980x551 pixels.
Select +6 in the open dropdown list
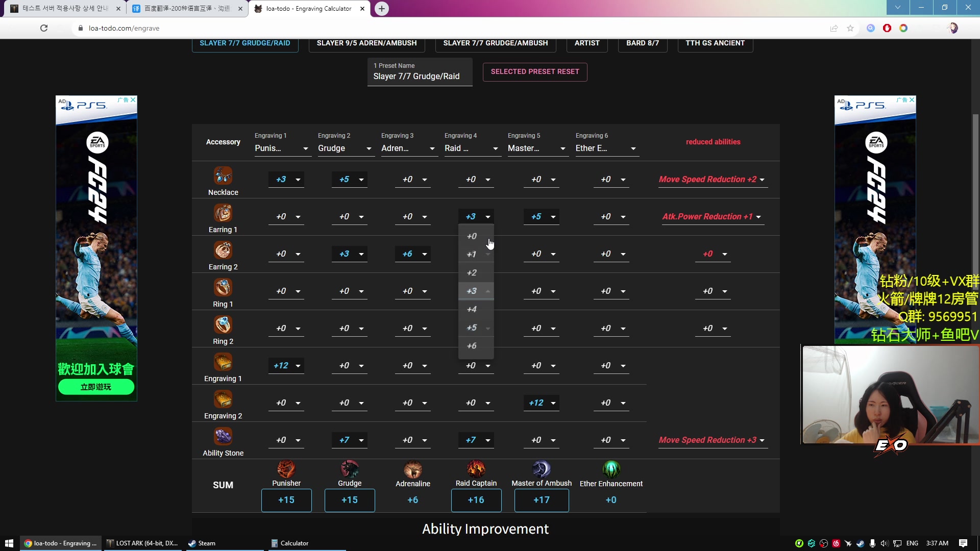(472, 346)
